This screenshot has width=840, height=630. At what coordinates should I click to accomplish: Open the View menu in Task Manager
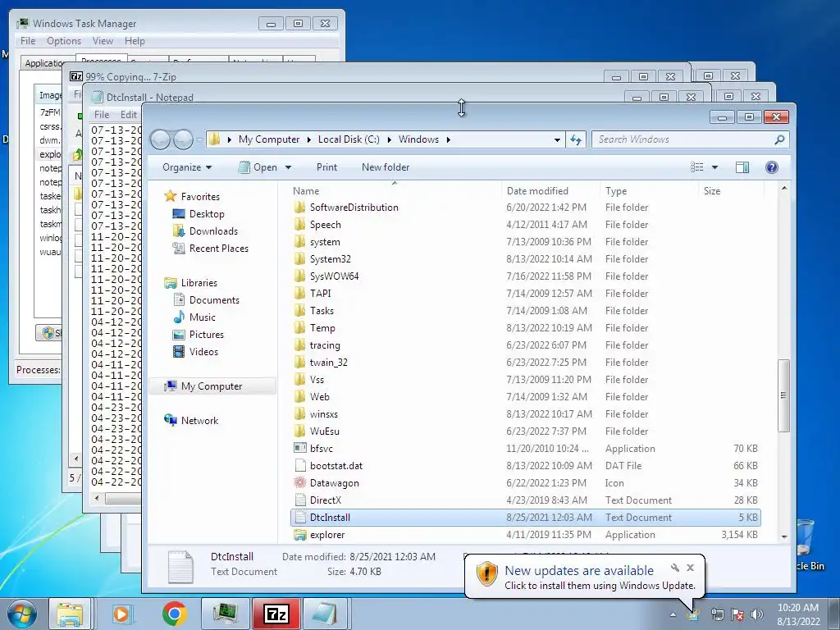(103, 41)
